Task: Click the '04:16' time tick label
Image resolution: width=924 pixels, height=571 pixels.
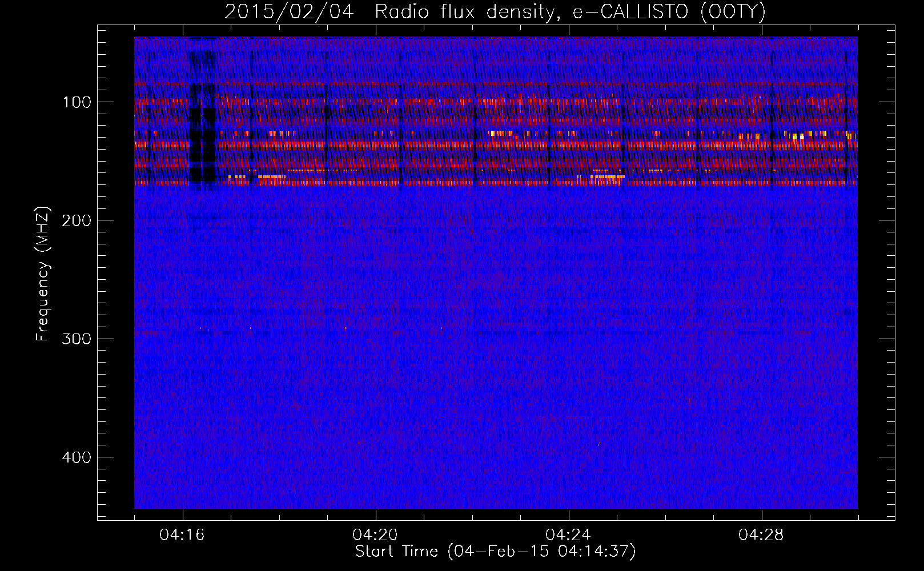Action: 182,535
